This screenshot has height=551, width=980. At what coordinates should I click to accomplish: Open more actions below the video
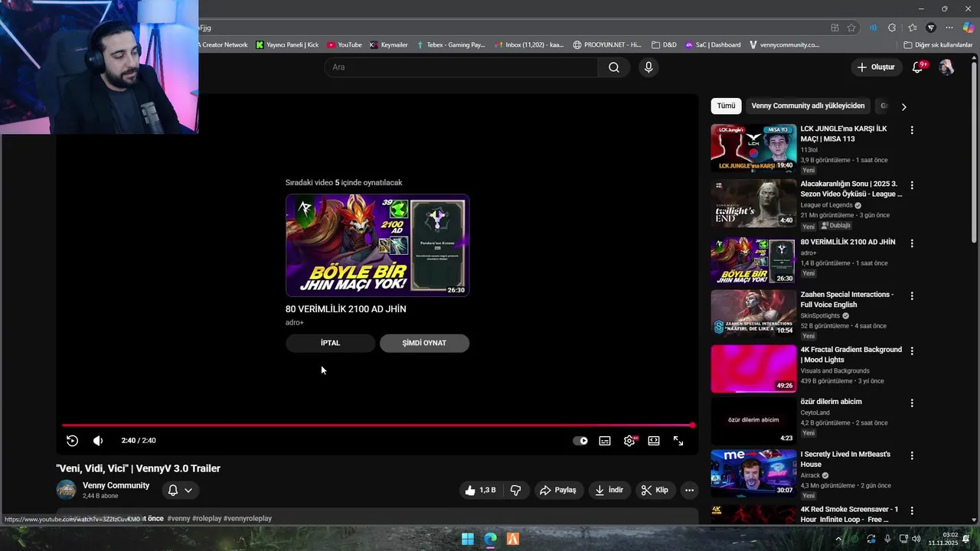tap(689, 491)
